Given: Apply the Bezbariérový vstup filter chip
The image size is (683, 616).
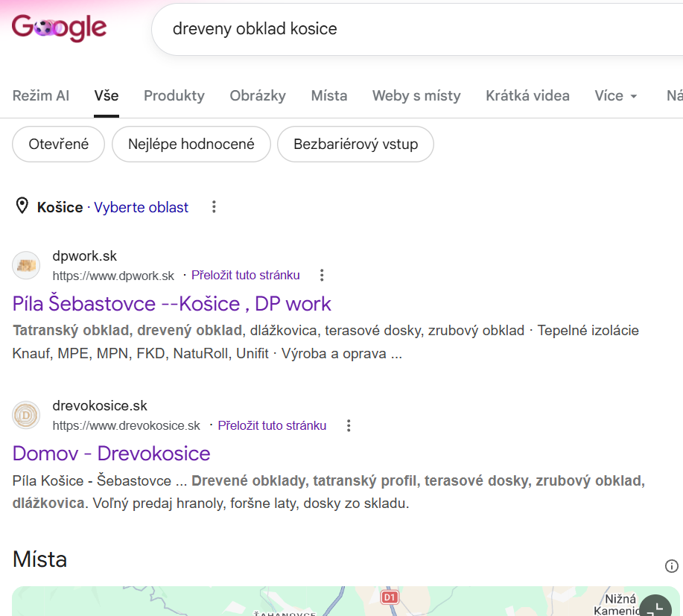Looking at the screenshot, I should click(355, 145).
